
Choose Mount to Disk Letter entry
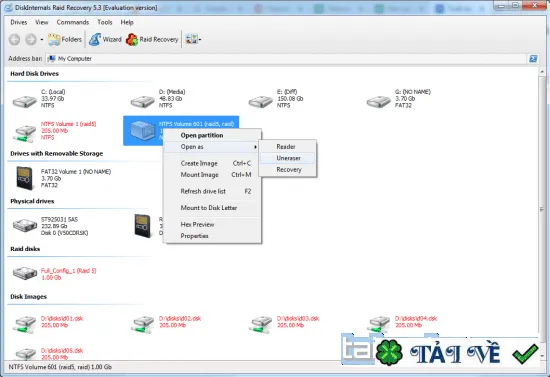point(213,208)
